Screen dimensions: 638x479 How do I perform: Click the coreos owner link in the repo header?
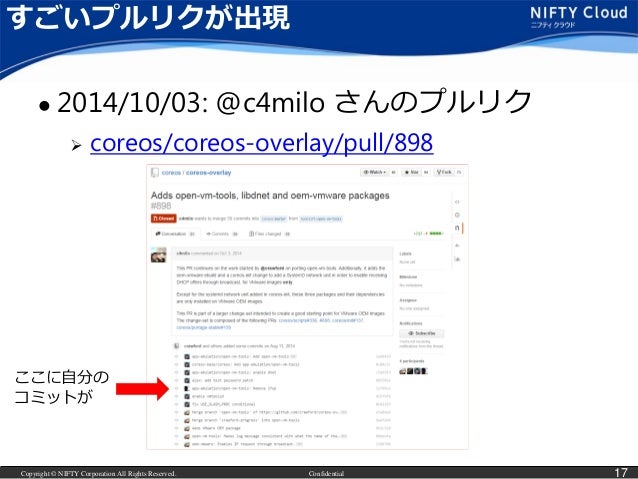[171, 173]
